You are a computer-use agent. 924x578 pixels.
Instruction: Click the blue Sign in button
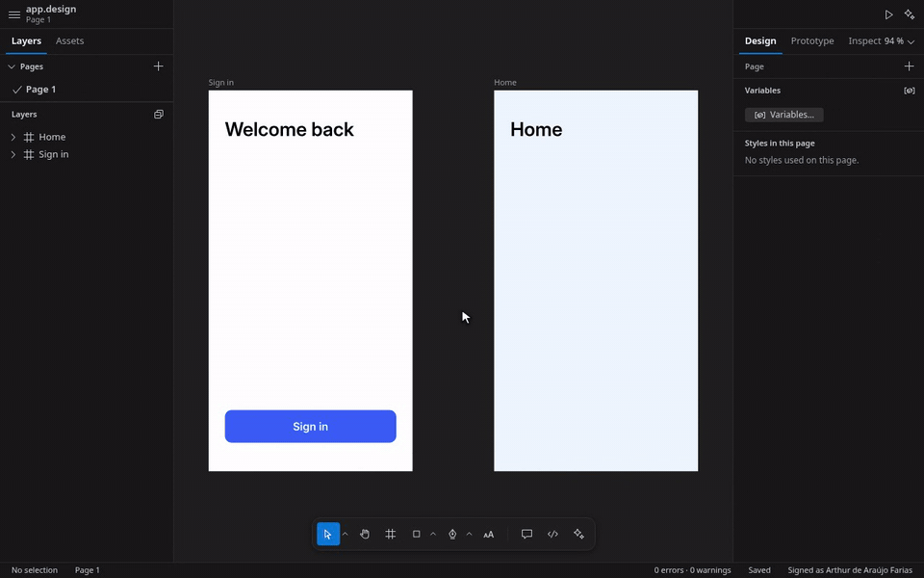(311, 427)
